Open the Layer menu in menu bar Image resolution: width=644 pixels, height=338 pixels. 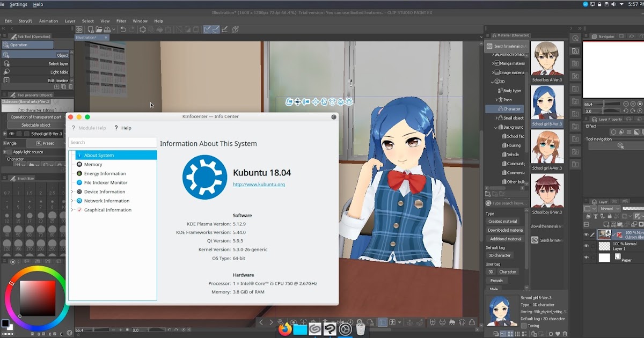tap(70, 21)
